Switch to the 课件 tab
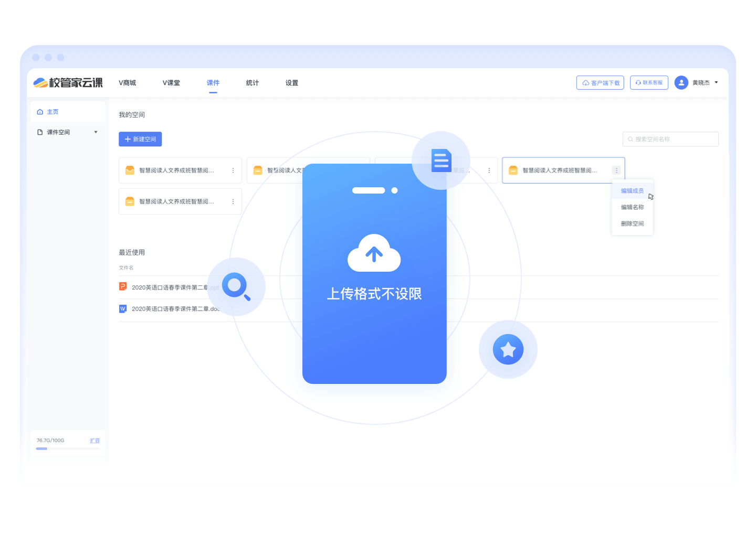 click(x=213, y=83)
